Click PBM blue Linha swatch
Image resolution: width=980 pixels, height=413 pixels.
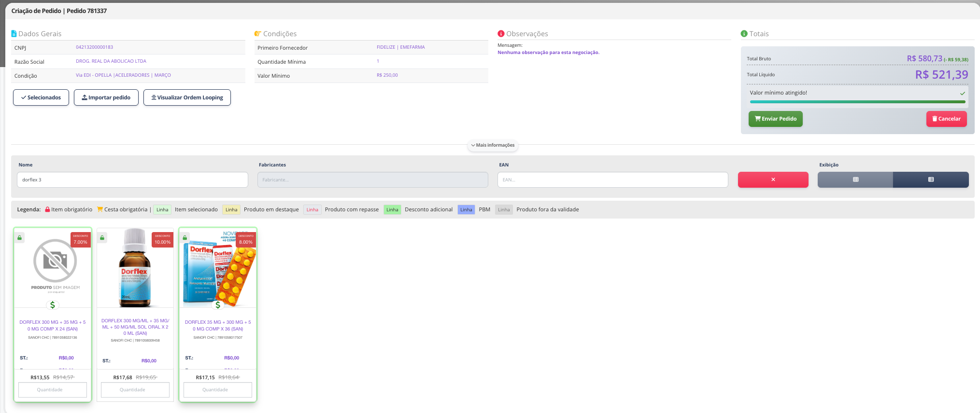click(x=466, y=210)
